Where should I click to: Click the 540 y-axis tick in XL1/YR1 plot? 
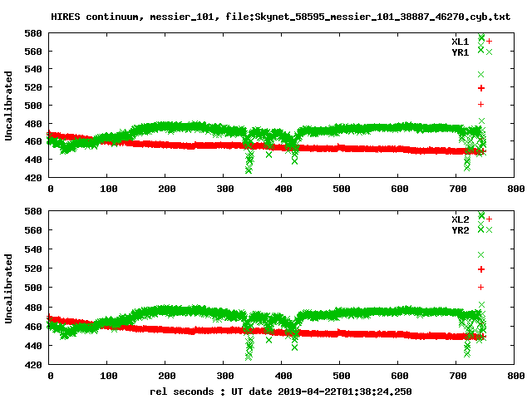33,69
